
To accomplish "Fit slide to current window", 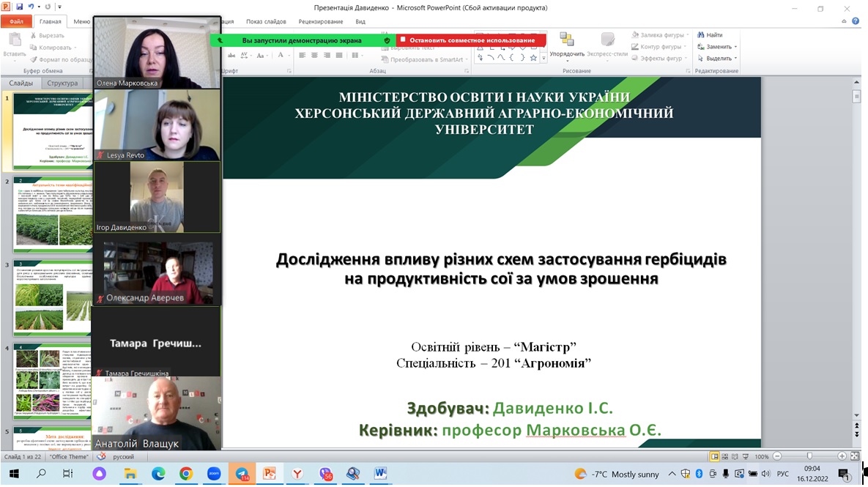I will 855,456.
